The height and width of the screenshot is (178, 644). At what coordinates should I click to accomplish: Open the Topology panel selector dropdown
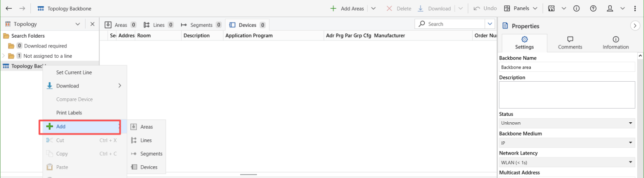click(78, 24)
